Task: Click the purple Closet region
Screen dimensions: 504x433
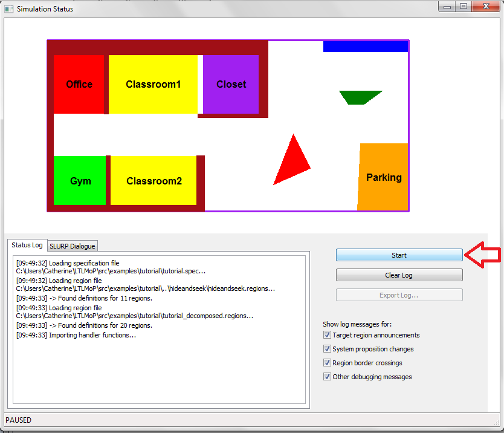Action: point(231,85)
